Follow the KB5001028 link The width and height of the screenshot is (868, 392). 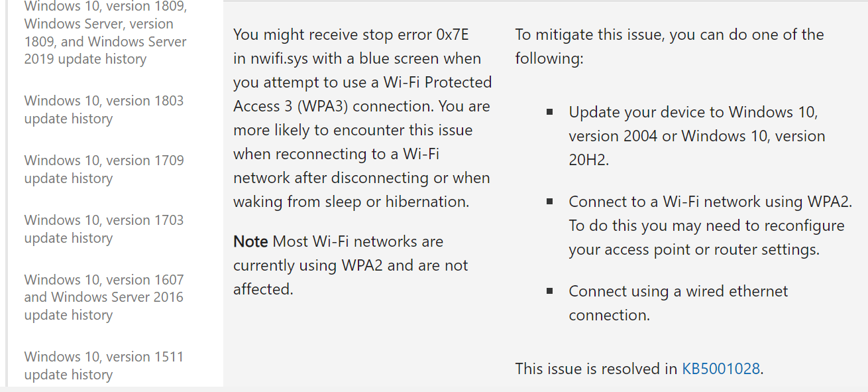pos(721,368)
